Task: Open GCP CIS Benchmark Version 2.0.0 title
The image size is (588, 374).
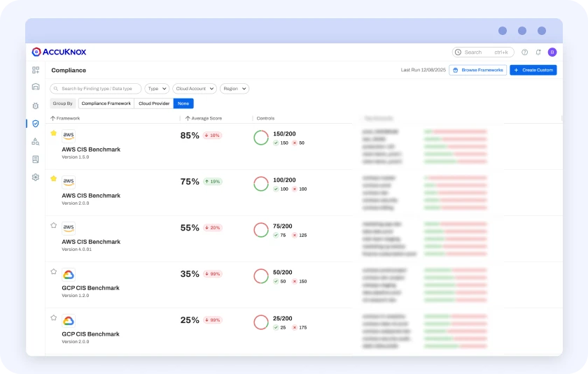Action: coord(91,334)
